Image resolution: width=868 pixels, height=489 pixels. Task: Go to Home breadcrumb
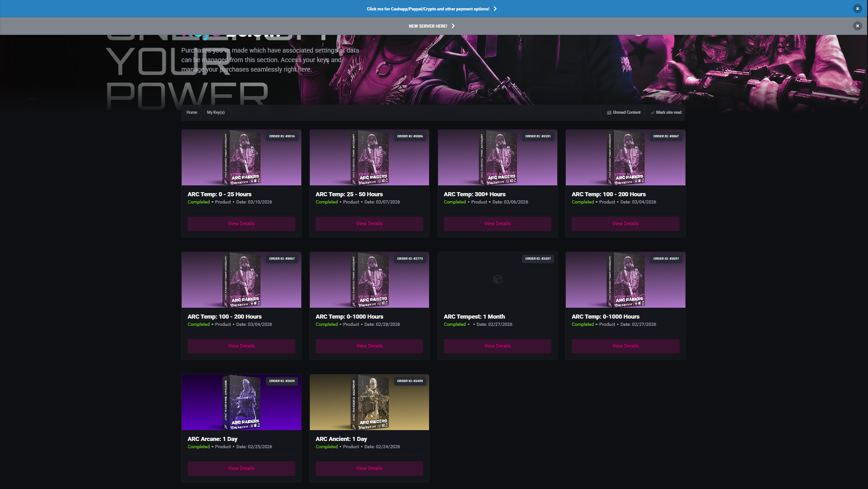192,112
